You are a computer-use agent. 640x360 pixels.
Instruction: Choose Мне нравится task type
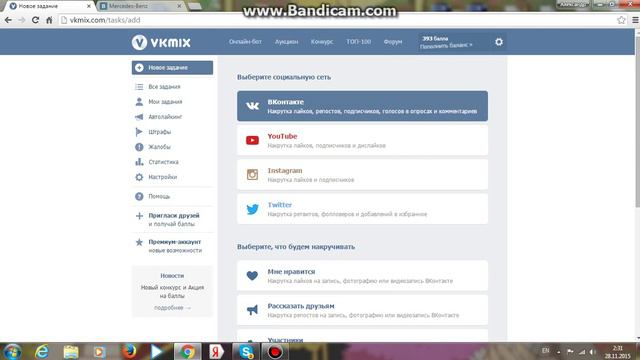362,276
